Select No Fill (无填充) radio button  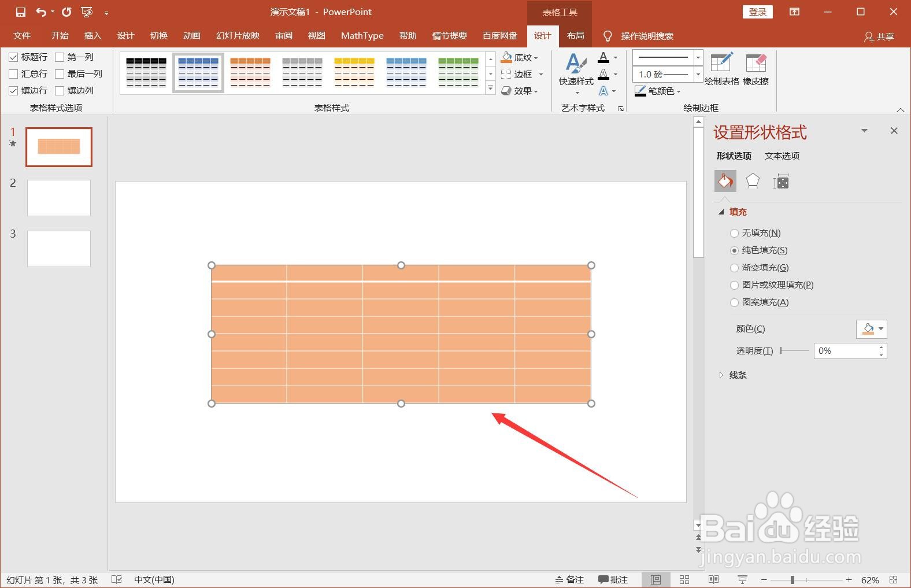point(734,233)
